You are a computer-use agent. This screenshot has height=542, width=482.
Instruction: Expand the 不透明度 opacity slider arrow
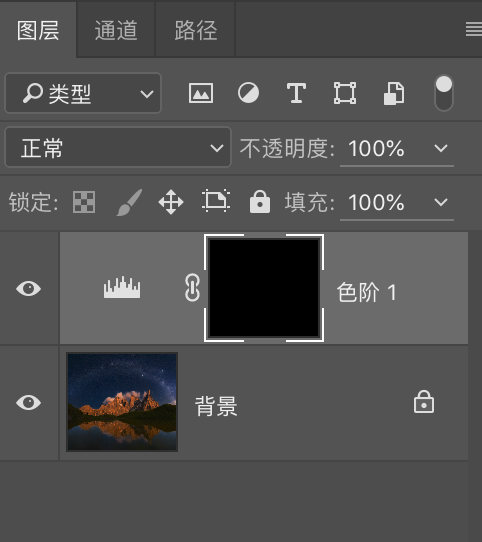pos(441,148)
